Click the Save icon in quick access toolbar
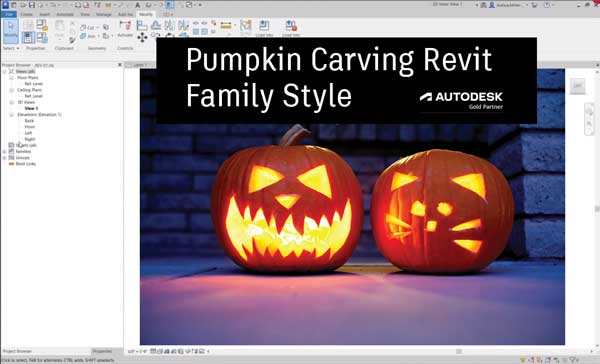The width and height of the screenshot is (600, 364). coord(32,5)
